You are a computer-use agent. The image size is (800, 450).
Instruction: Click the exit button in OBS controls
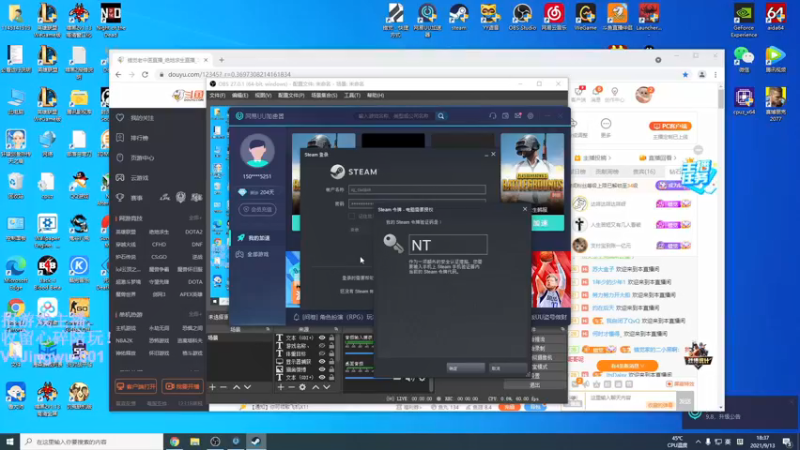(x=535, y=385)
